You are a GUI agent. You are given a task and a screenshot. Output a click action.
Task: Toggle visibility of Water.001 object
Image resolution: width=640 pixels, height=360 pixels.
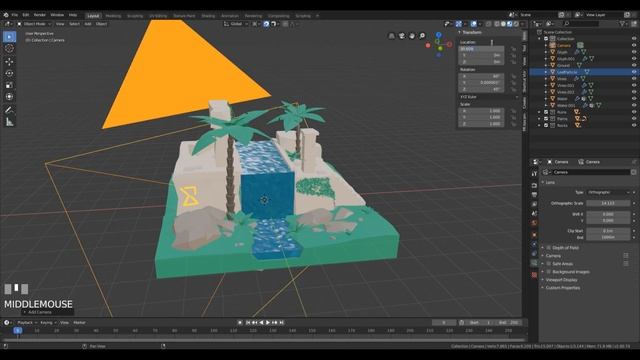[x=634, y=105]
